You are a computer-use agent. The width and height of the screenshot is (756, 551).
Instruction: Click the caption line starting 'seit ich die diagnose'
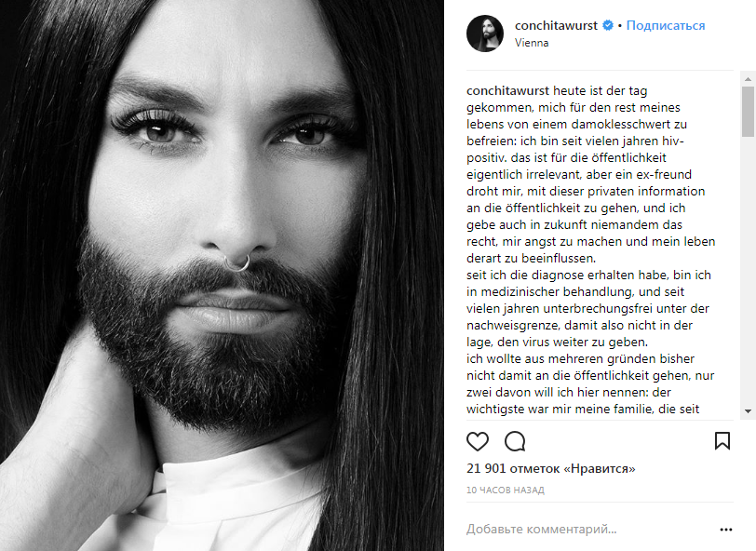(x=588, y=275)
